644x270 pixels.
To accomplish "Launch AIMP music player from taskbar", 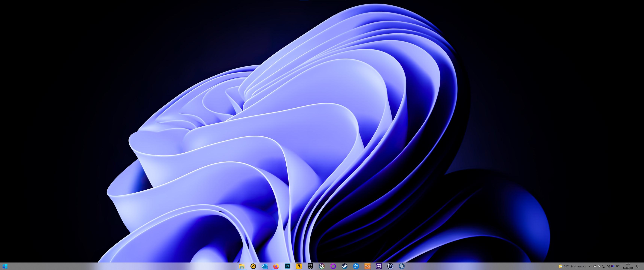I will point(253,266).
